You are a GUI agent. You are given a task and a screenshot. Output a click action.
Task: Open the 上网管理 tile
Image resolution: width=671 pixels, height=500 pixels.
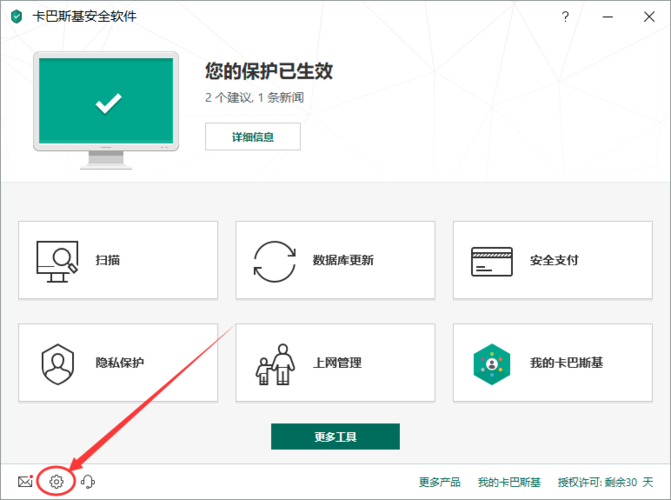[x=335, y=363]
